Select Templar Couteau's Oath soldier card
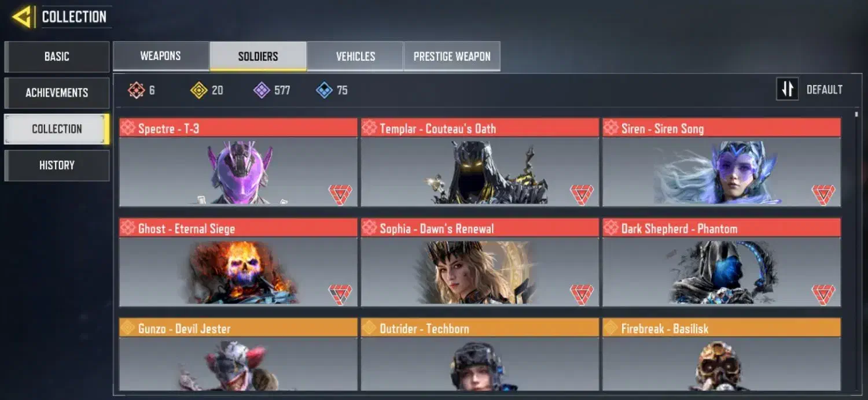Image resolution: width=868 pixels, height=400 pixels. (x=480, y=162)
